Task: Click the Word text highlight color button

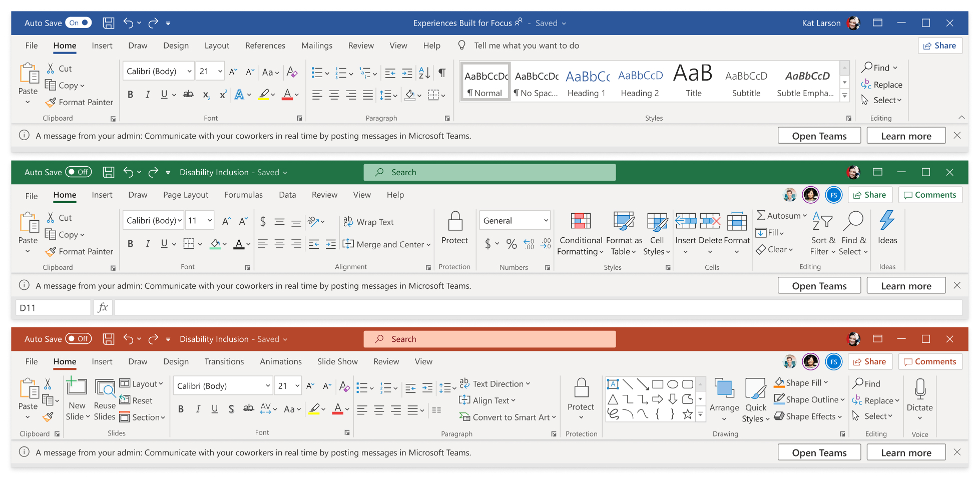Action: [264, 95]
